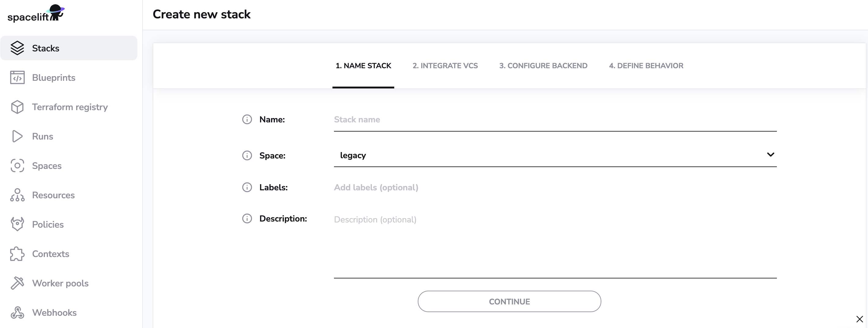868x328 pixels.
Task: Click the Webhooks icon in sidebar
Action: pyautogui.click(x=17, y=312)
